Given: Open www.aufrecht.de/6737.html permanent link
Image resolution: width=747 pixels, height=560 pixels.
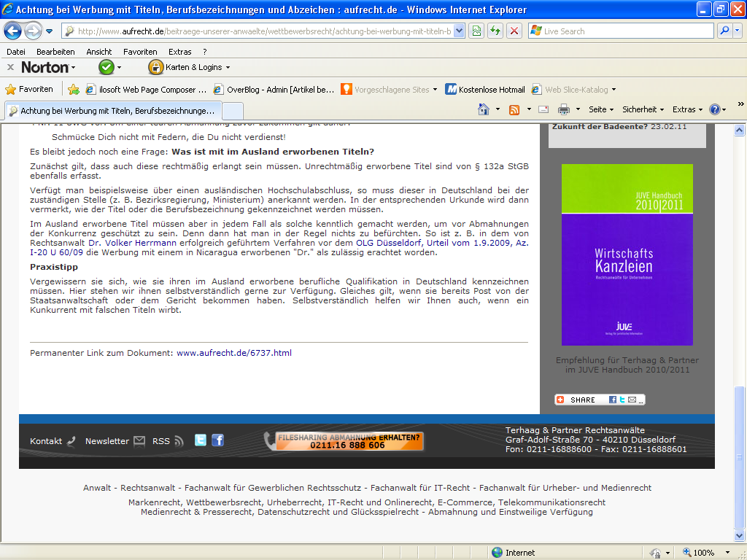Looking at the screenshot, I should tap(234, 353).
